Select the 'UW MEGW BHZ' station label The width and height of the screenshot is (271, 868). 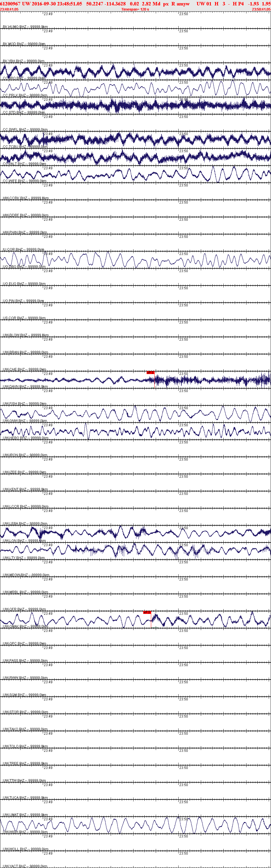click(26, 575)
